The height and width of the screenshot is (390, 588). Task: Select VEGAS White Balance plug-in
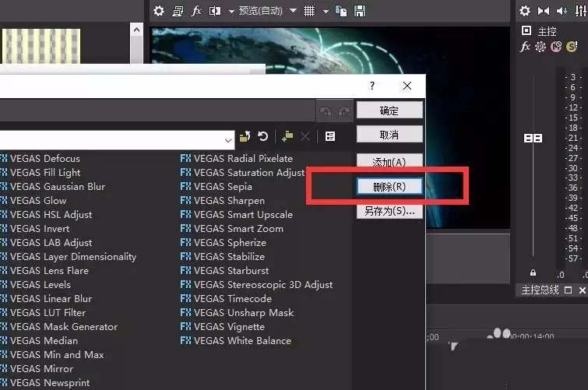235,340
